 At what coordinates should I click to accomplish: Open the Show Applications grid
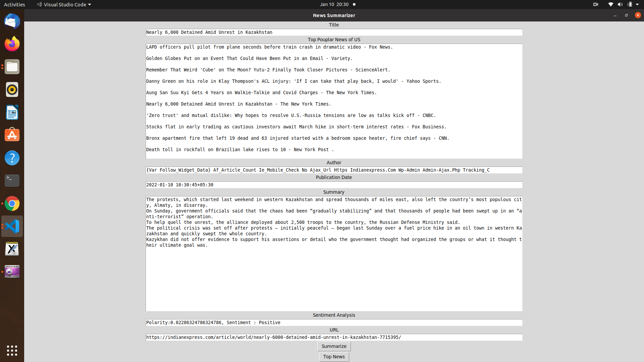click(x=12, y=351)
